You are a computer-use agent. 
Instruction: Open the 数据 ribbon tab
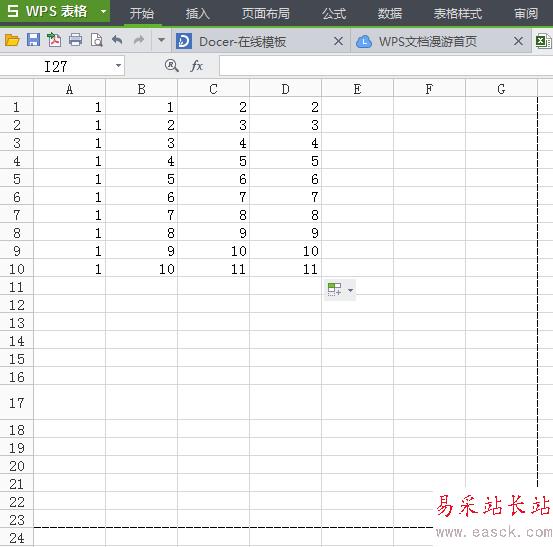390,13
